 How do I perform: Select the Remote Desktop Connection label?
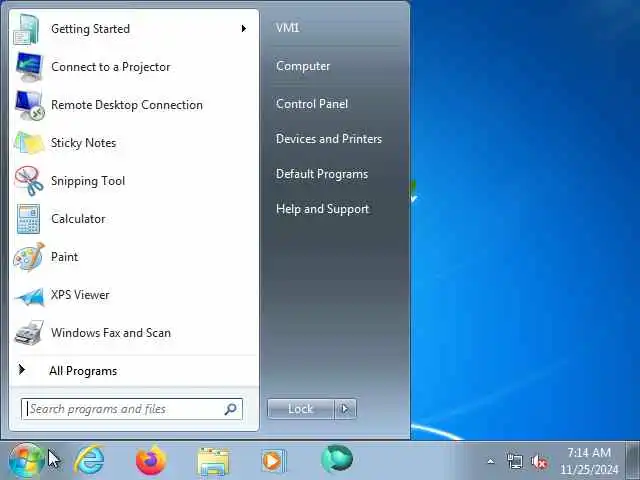click(127, 105)
